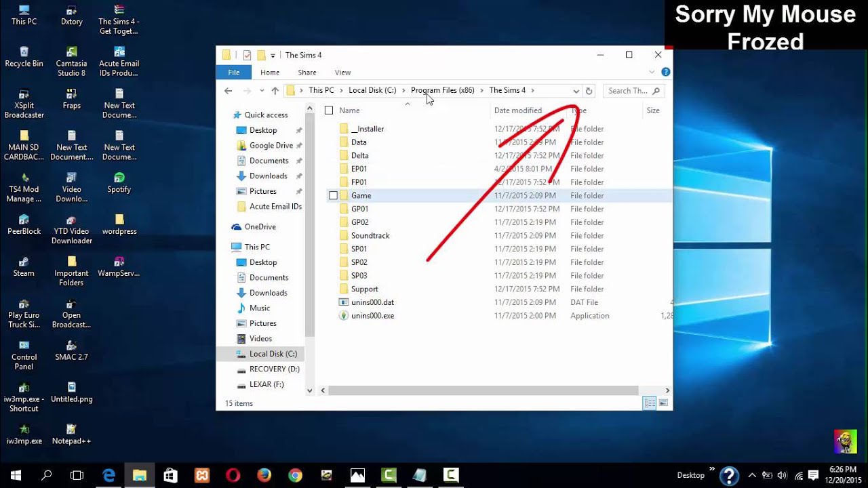Open the Share ribbon tab
Image resolution: width=868 pixels, height=488 pixels.
pyautogui.click(x=307, y=73)
